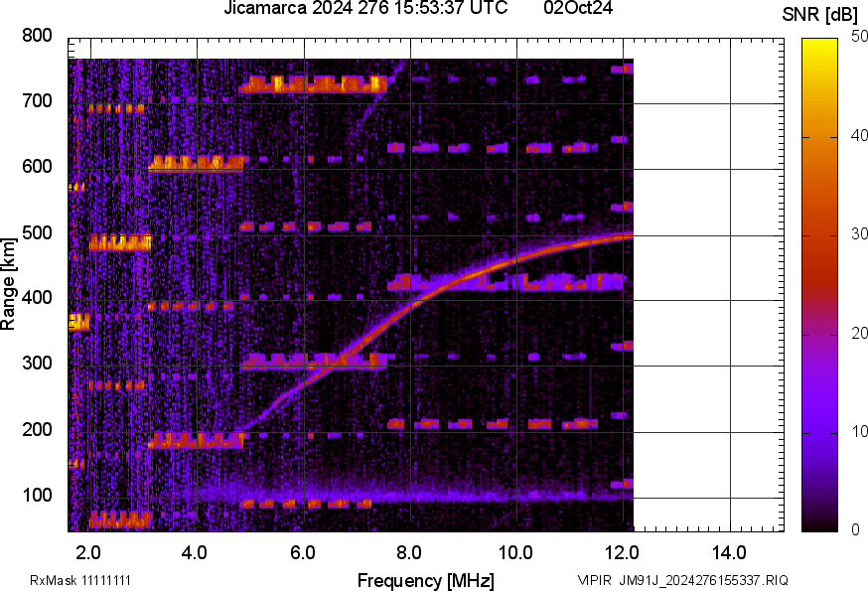Click the colorbar 10 dB label
868x591 pixels.
coord(859,431)
